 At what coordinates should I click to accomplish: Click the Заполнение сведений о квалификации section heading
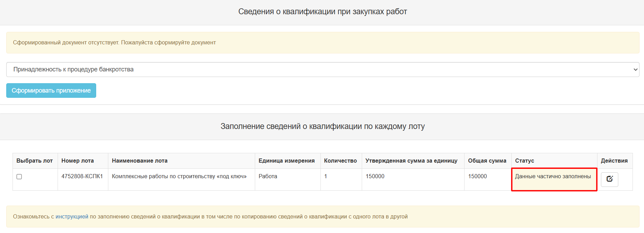[x=323, y=127]
